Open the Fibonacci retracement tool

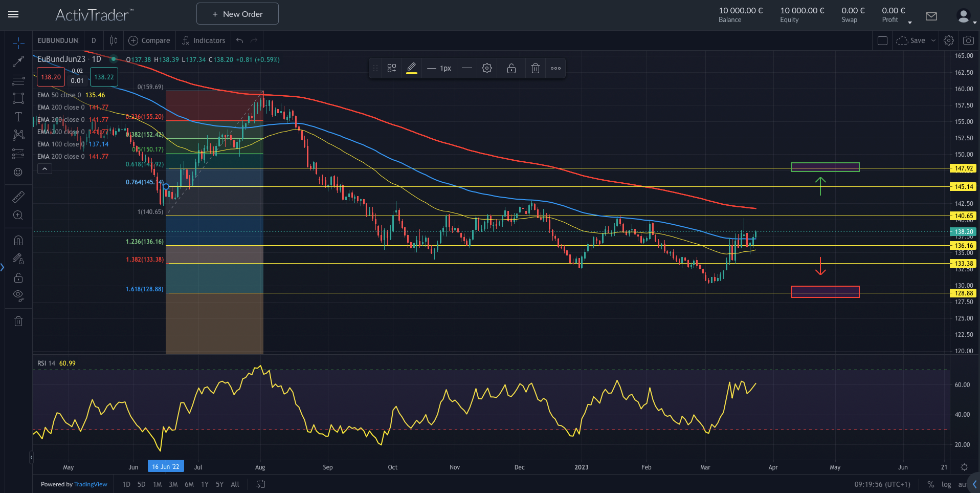click(x=18, y=80)
